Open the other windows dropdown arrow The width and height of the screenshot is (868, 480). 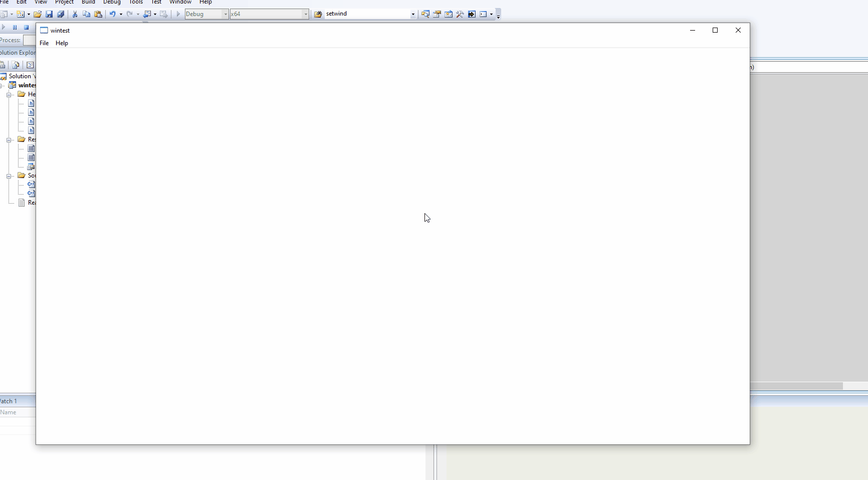[491, 15]
